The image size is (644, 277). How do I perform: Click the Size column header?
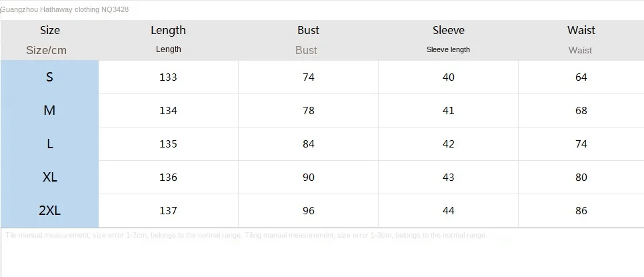click(x=50, y=30)
